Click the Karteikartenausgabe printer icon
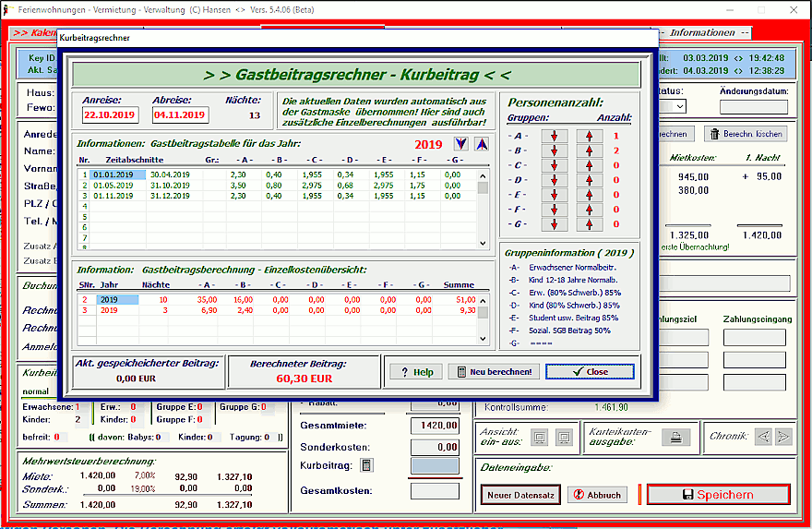Screen dimensions: 812x529 pyautogui.click(x=675, y=437)
